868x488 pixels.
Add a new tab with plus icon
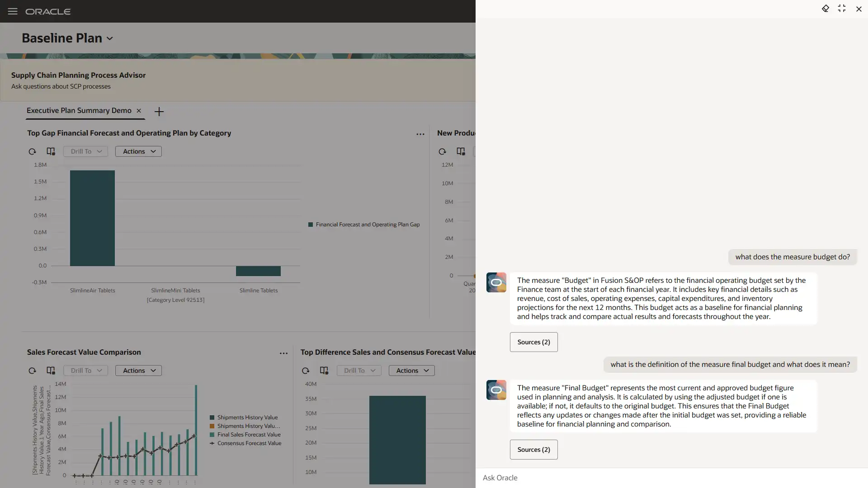159,112
